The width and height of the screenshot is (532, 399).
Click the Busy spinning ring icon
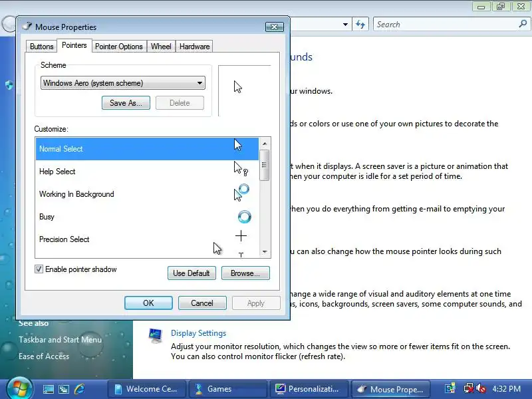click(244, 217)
